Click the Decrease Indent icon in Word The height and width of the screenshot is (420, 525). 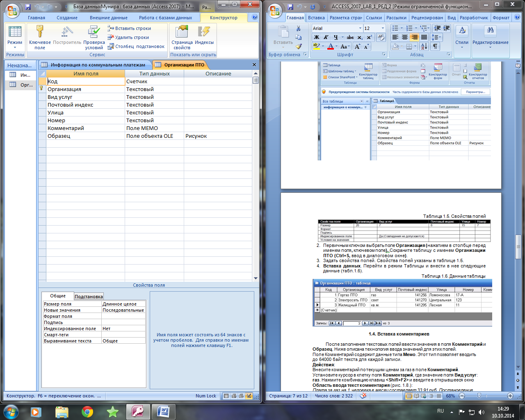click(x=437, y=28)
